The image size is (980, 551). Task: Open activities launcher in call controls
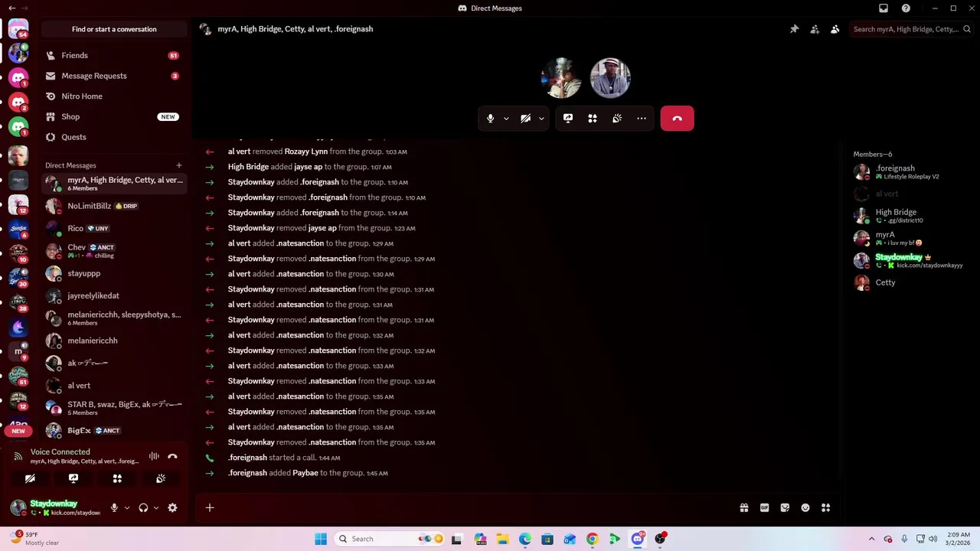click(593, 119)
